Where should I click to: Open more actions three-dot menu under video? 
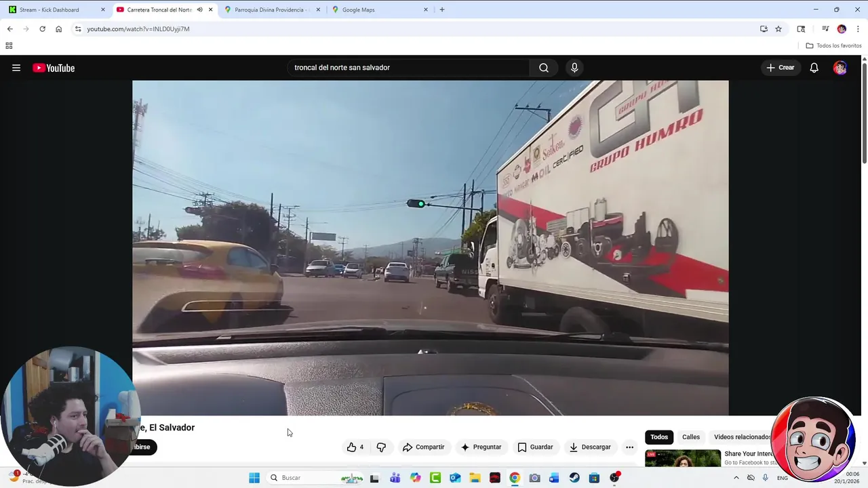pos(629,447)
